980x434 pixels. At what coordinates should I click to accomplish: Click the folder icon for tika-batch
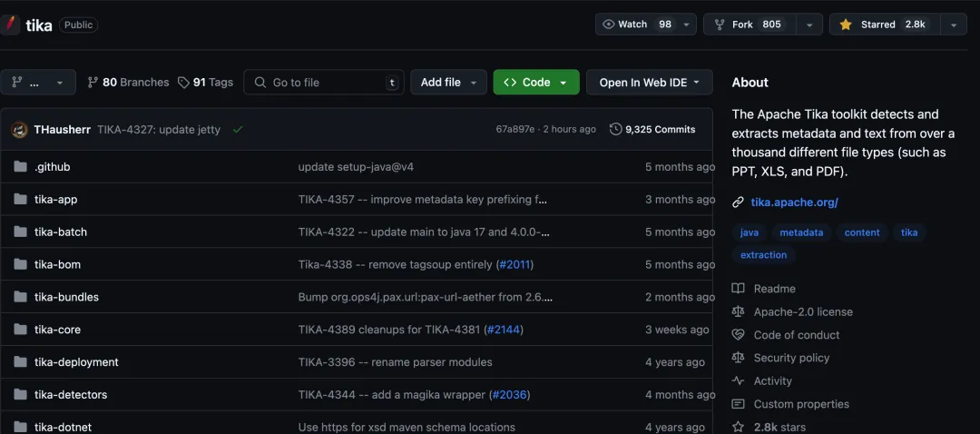21,232
